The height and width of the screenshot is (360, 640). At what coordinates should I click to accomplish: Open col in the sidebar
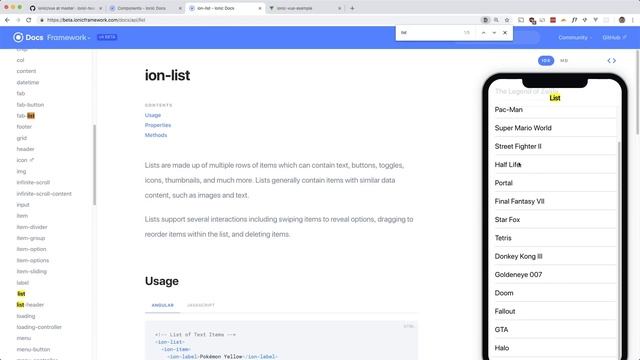tap(20, 60)
